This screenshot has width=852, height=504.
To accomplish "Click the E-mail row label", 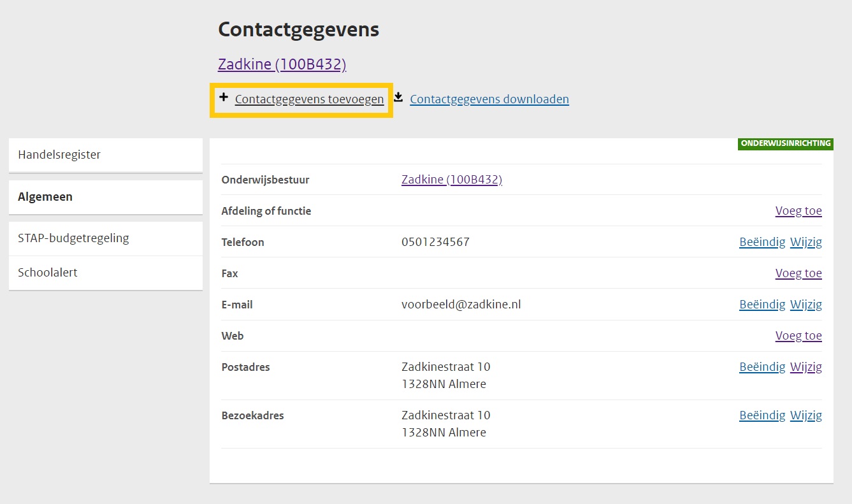I will click(x=237, y=305).
